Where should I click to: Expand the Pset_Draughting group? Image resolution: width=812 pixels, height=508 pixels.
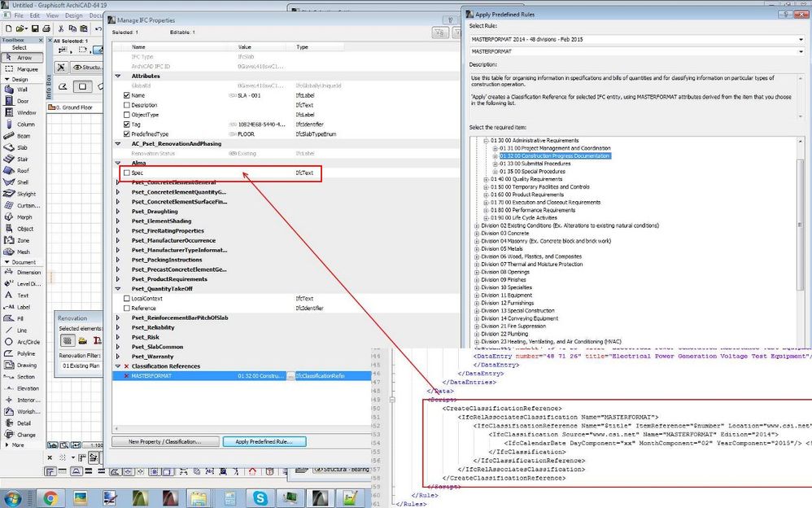(x=117, y=212)
